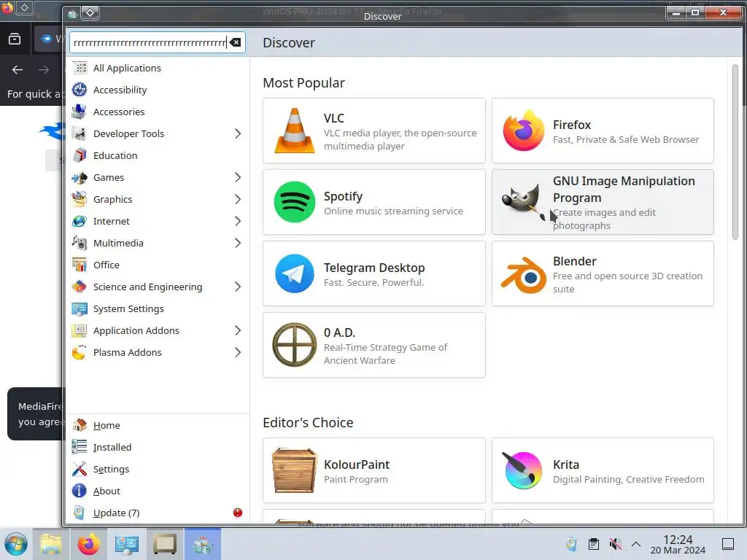Expand the Games subcategories arrow
The image size is (747, 560).
238,178
